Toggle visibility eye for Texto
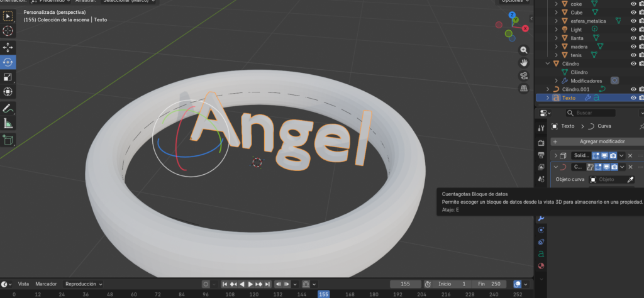Screen dimensions: 644x298 coord(633,97)
